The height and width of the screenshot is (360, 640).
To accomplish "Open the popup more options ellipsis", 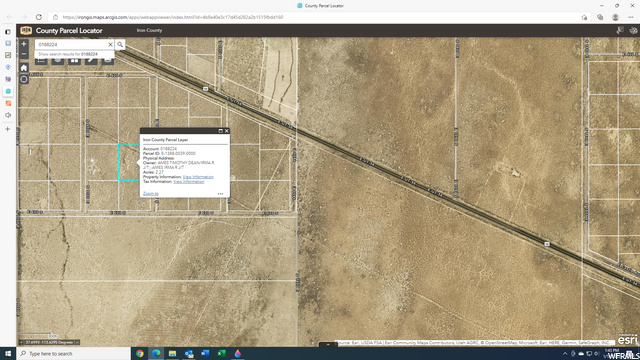I will point(220,194).
